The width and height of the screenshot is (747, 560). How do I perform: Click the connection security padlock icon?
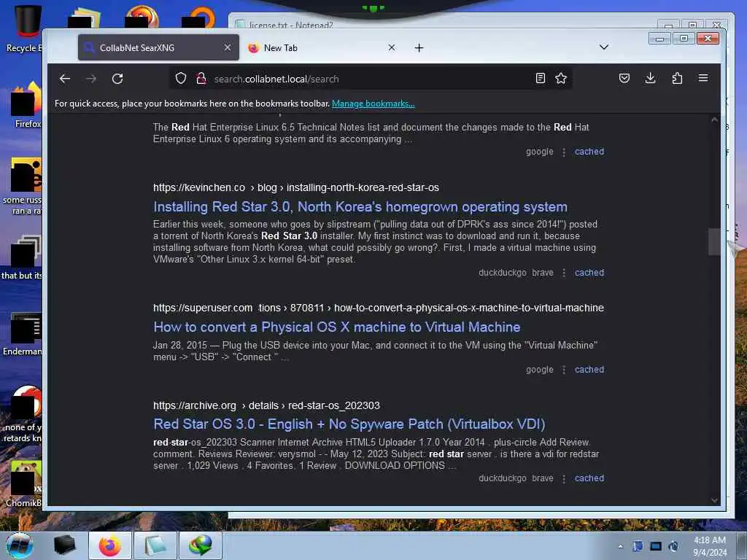[201, 78]
